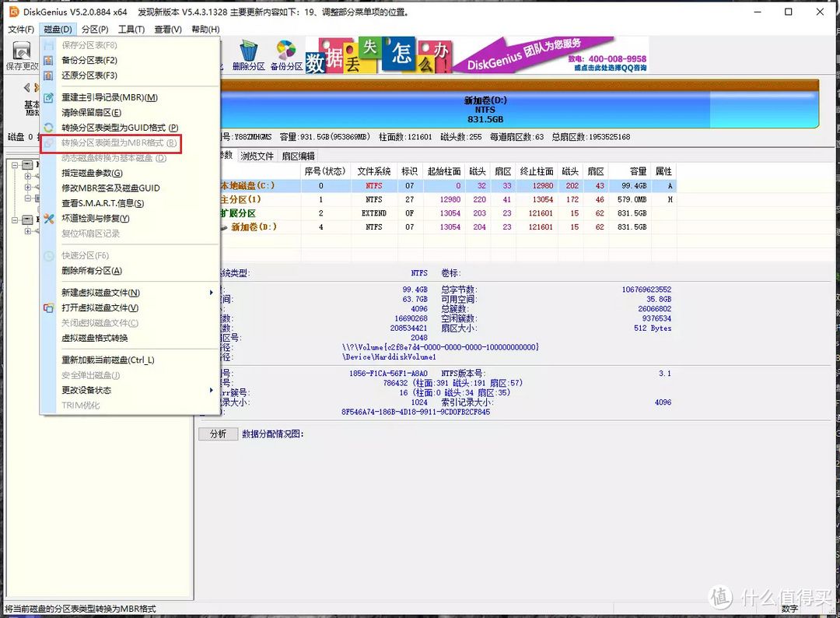840x618 pixels.
Task: Open the 分区(P) menu
Action: [x=95, y=30]
